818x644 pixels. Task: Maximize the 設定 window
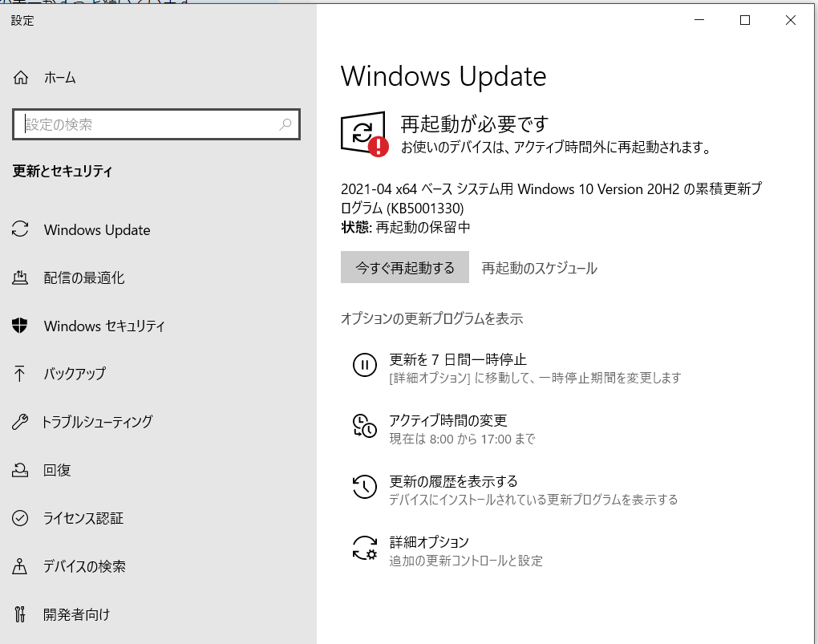[x=745, y=20]
